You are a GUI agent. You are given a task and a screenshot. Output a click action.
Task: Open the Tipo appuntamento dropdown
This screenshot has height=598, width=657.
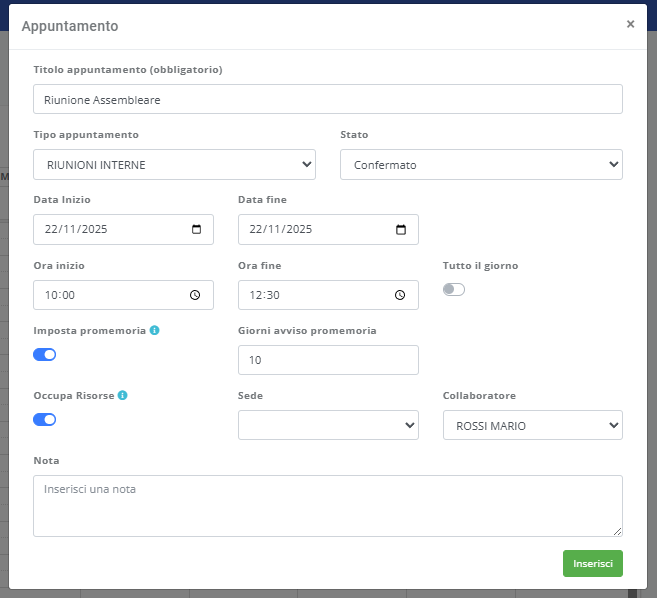coord(174,165)
